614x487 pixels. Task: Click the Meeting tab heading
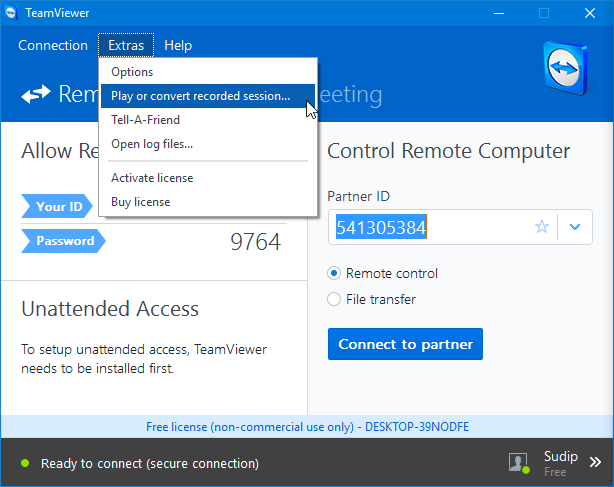pos(351,95)
